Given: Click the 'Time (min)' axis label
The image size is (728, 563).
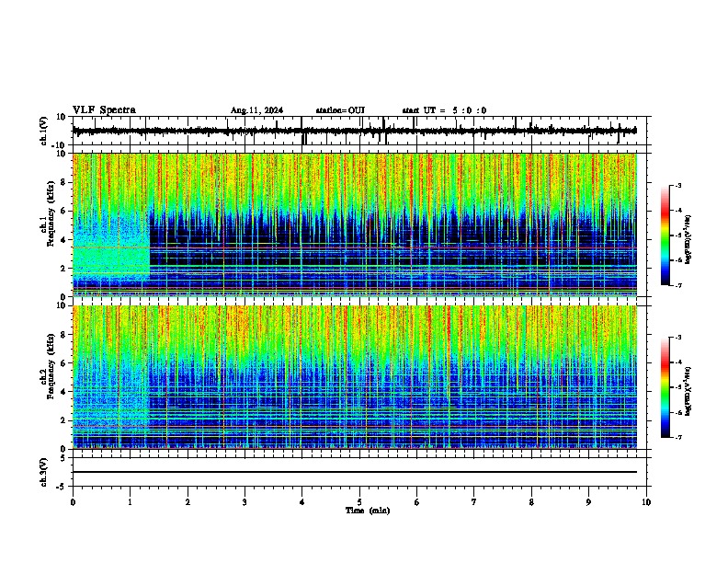Looking at the screenshot, I should 368,511.
